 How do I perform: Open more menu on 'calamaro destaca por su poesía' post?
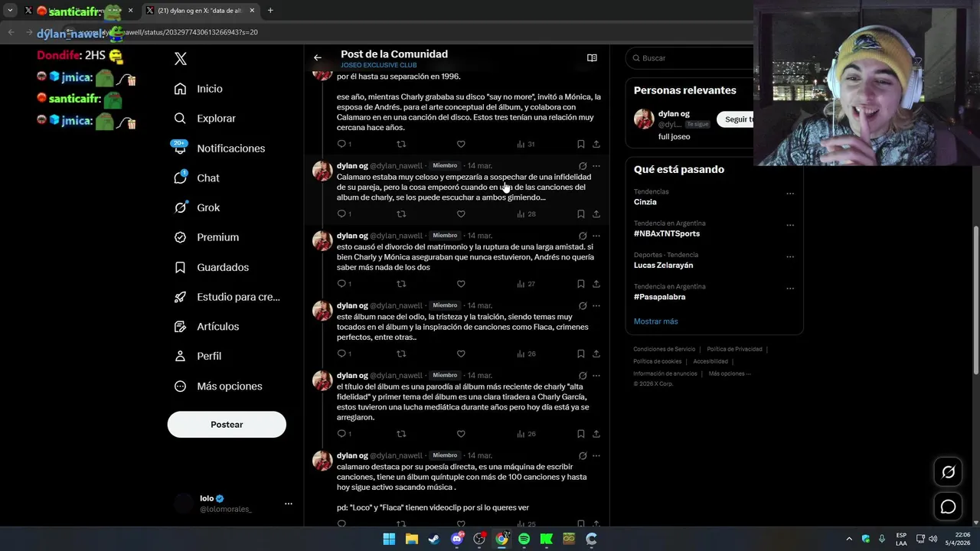[596, 455]
